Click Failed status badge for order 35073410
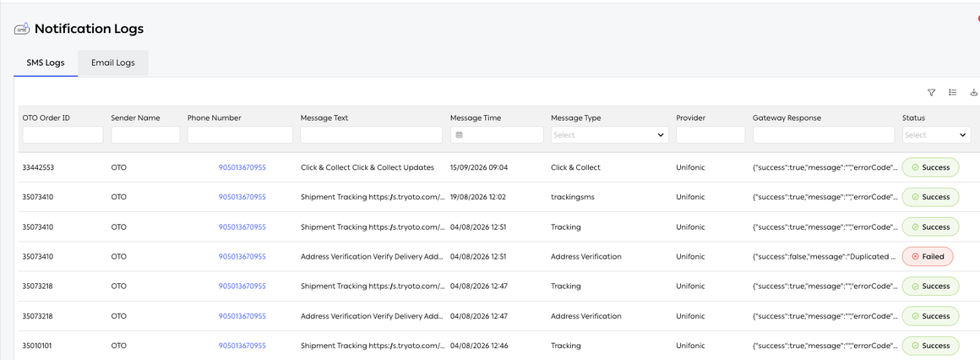 pyautogui.click(x=928, y=256)
